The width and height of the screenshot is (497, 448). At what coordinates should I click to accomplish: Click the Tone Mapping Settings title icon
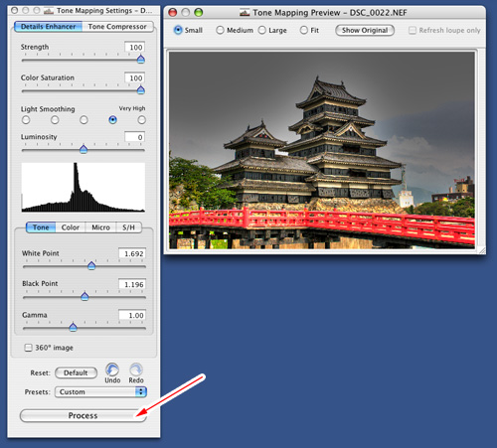pos(49,11)
